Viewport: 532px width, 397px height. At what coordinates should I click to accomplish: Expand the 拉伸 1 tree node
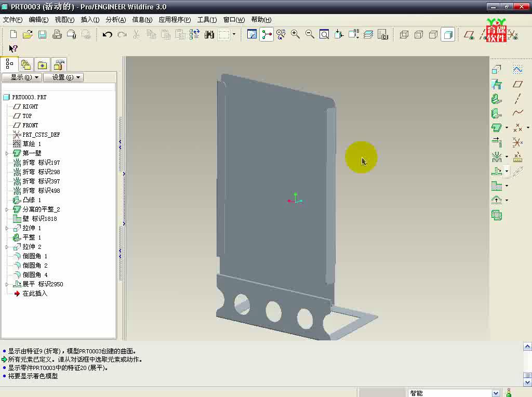point(7,228)
